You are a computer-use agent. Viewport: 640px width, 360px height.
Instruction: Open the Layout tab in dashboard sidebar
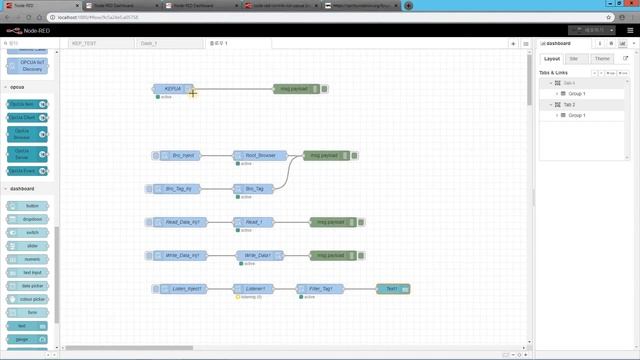click(x=552, y=59)
